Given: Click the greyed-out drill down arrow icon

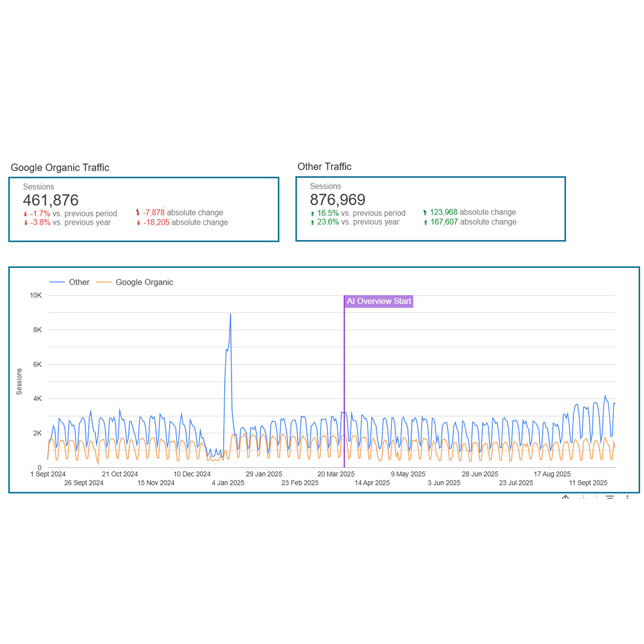Looking at the screenshot, I should pos(583,497).
